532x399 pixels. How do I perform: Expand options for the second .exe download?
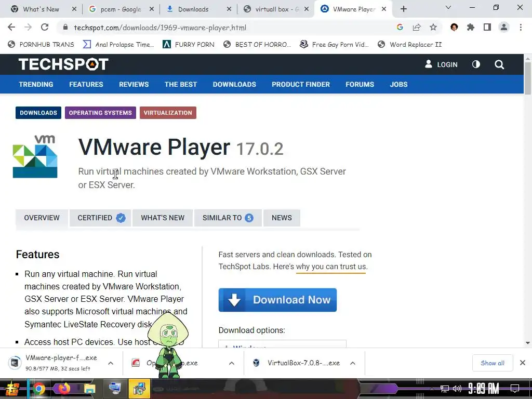pos(232,363)
